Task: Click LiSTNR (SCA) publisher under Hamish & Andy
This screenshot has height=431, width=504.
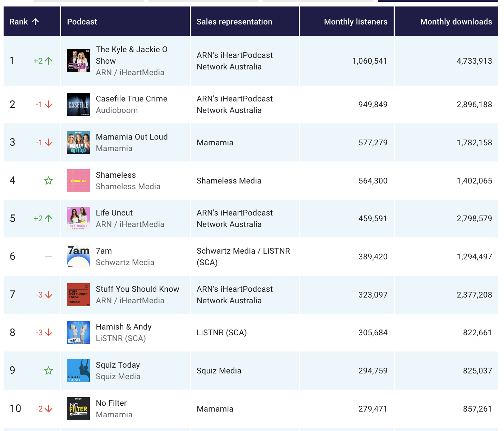Action: [x=121, y=338]
